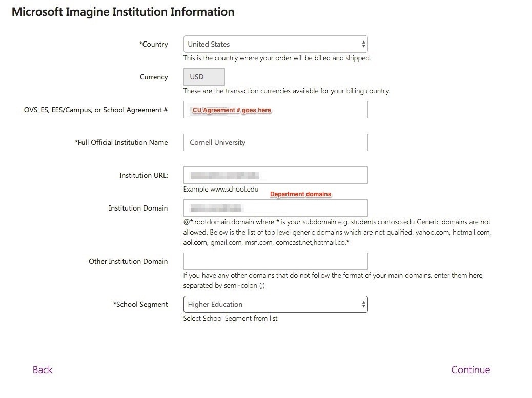Screen dimensions: 532x398
Task: Click the Back link
Action: click(43, 370)
